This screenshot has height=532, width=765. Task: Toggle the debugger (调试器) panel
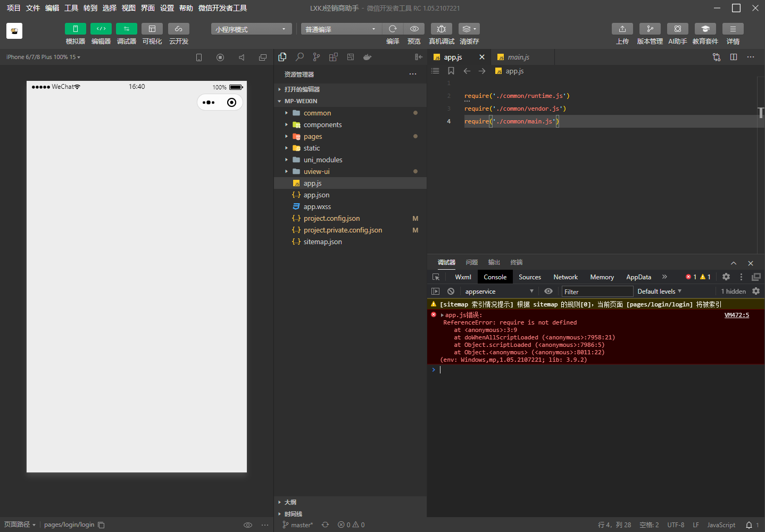[126, 29]
